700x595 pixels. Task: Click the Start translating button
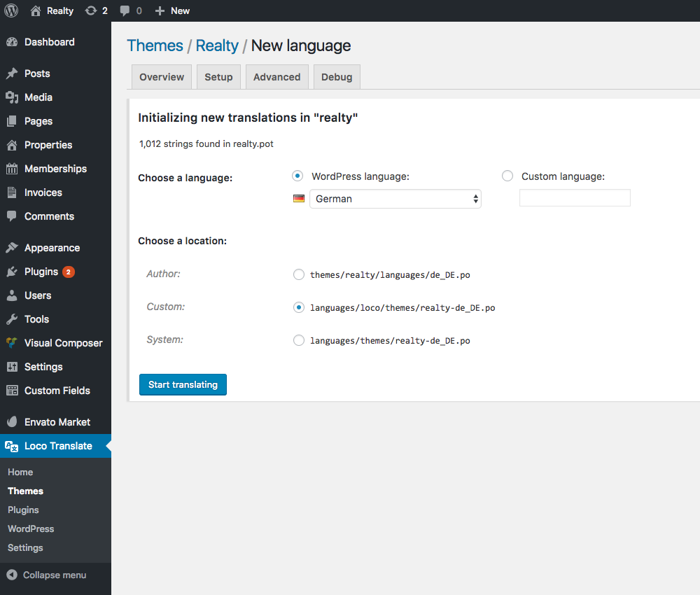click(183, 385)
